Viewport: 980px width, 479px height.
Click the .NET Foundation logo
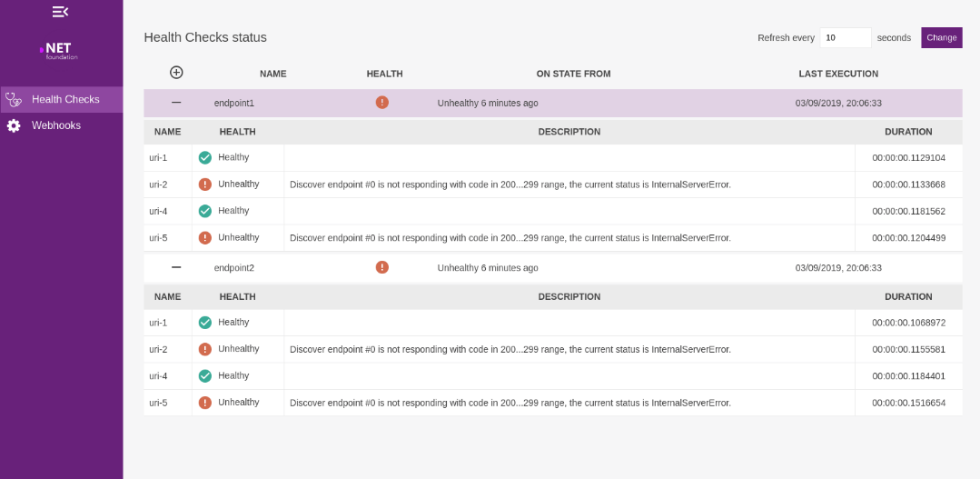[61, 50]
